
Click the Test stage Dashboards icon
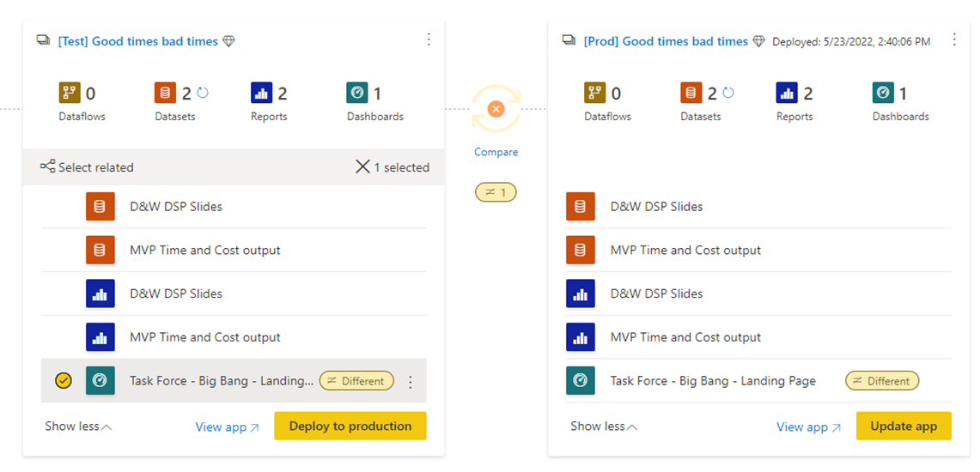pos(357,93)
